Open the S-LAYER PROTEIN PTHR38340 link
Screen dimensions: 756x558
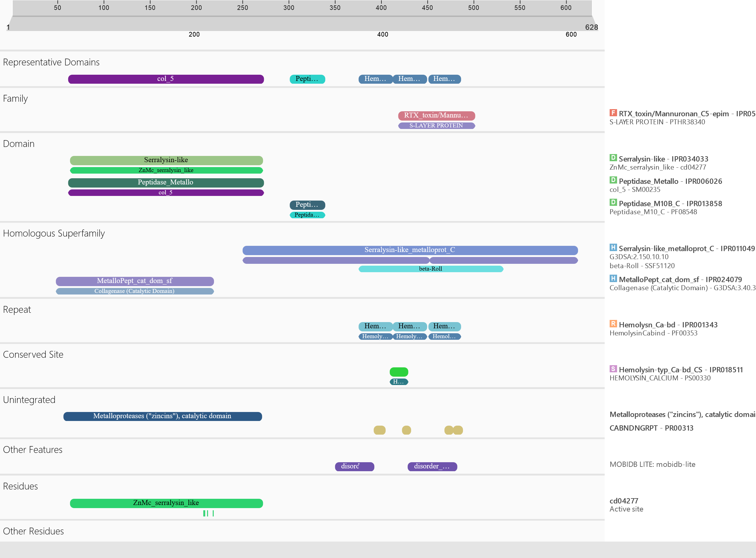pos(657,122)
